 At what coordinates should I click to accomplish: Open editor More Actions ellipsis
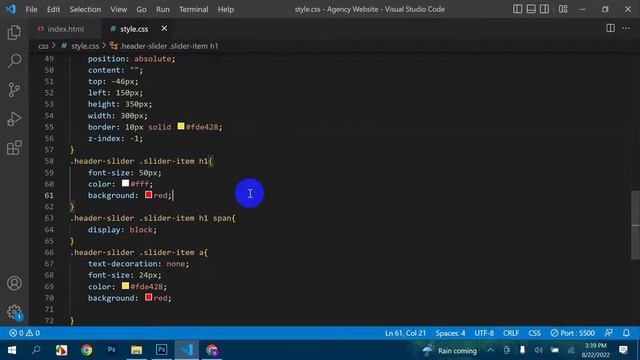tap(626, 28)
